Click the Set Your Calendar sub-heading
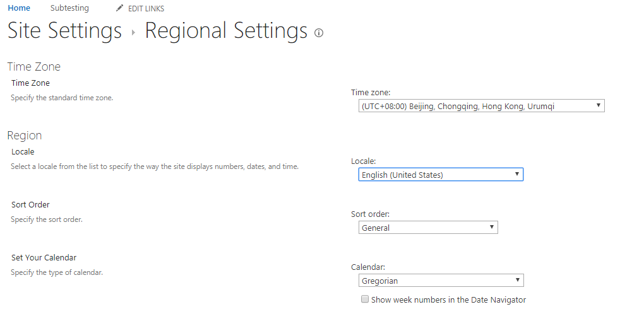This screenshot has height=314, width=644. click(x=44, y=257)
